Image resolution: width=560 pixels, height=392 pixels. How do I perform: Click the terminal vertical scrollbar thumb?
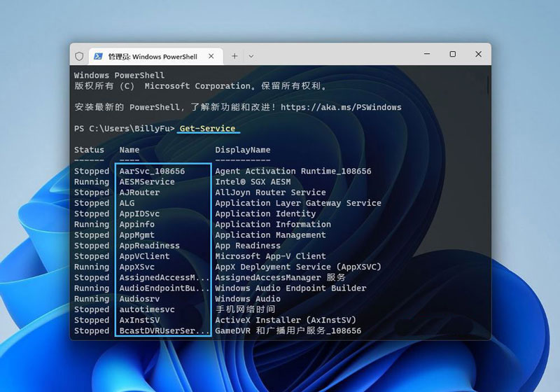(488, 85)
